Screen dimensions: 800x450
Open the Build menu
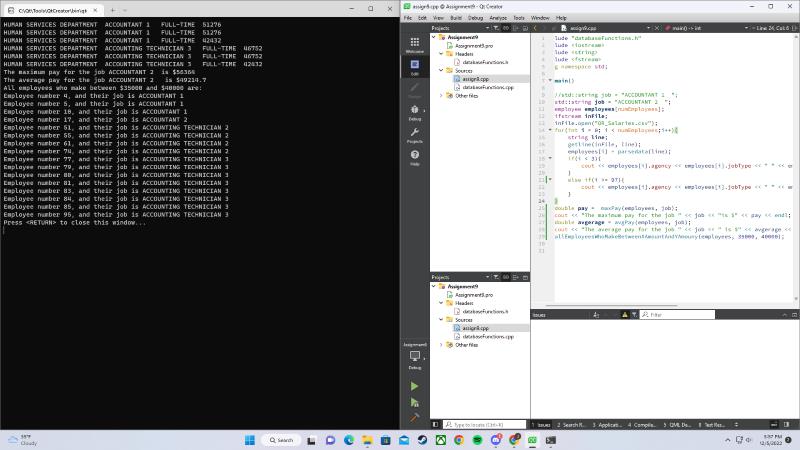point(456,18)
